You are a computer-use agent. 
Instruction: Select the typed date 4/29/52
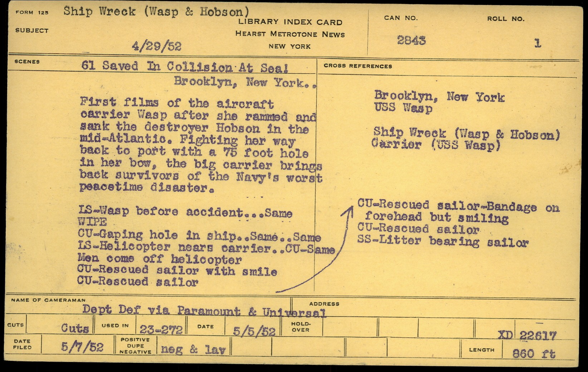(x=156, y=46)
